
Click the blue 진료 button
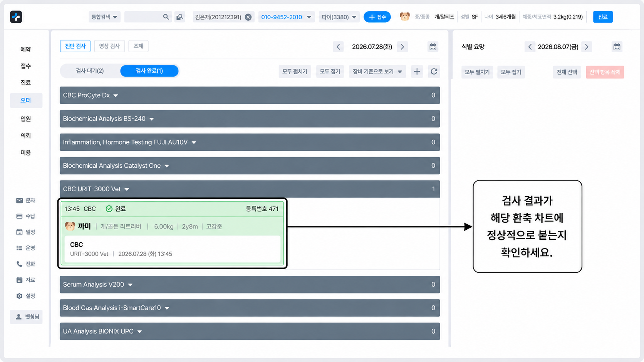coord(603,17)
